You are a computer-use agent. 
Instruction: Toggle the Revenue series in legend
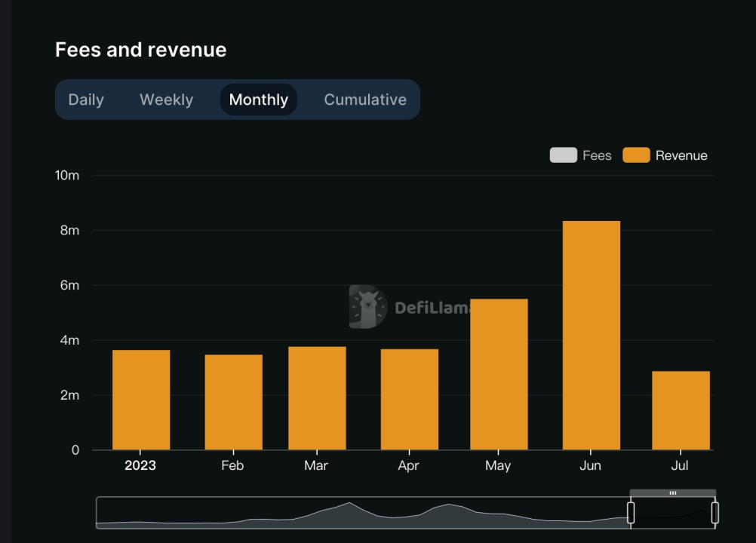click(x=665, y=155)
